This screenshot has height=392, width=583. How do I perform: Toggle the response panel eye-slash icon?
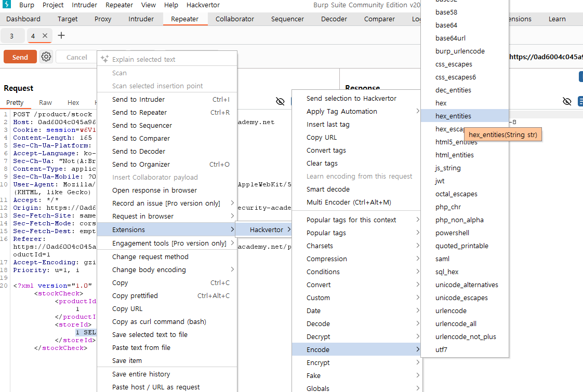tap(567, 101)
